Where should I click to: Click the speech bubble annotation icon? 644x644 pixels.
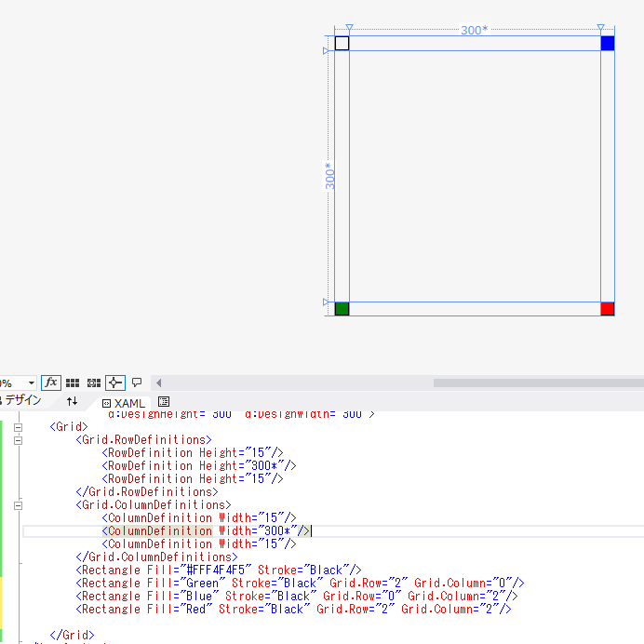click(x=137, y=382)
